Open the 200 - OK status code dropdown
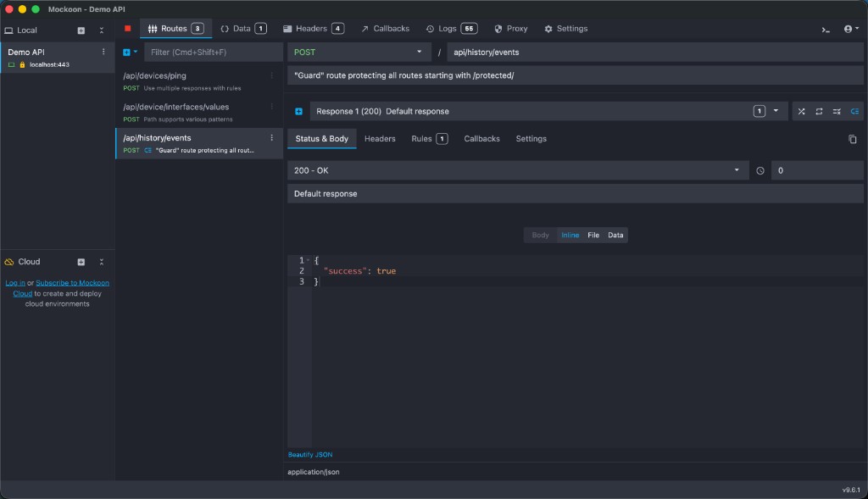Viewport: 868px width, 499px height. coord(518,170)
